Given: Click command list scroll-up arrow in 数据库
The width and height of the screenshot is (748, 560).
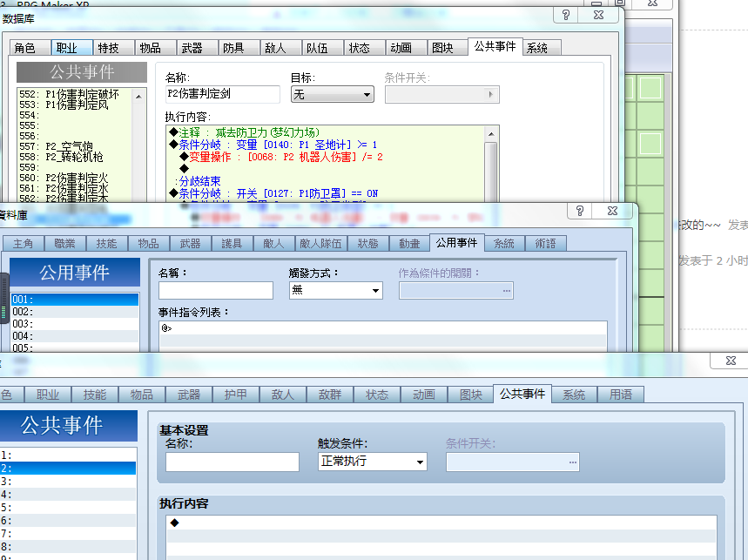Looking at the screenshot, I should coord(492,134).
